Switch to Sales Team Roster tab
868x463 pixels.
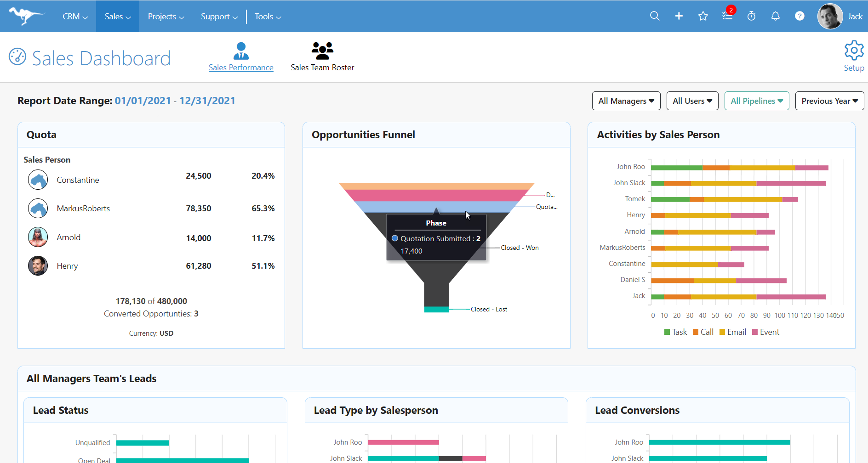pos(322,57)
